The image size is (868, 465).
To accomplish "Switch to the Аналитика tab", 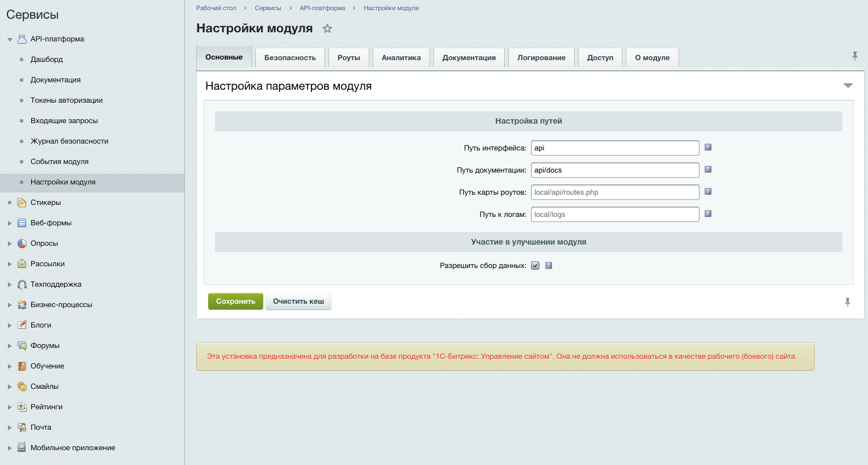I will pyautogui.click(x=401, y=58).
